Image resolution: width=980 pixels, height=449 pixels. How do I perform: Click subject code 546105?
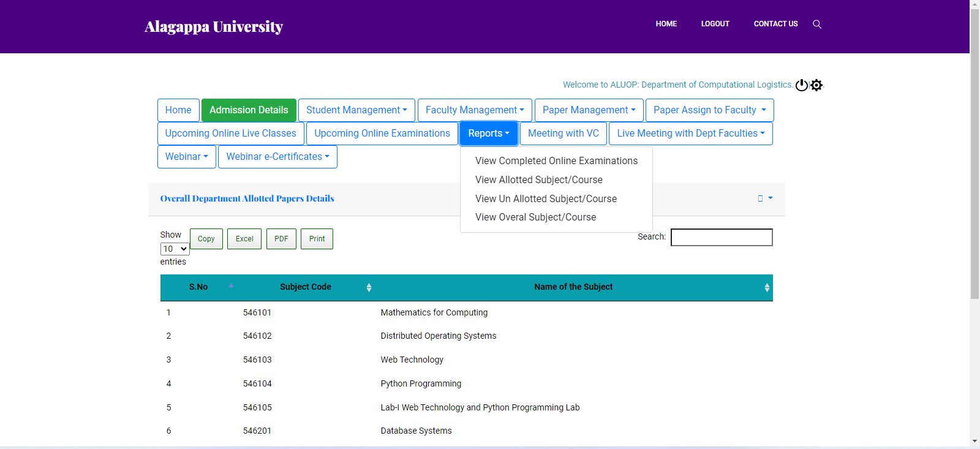(257, 407)
